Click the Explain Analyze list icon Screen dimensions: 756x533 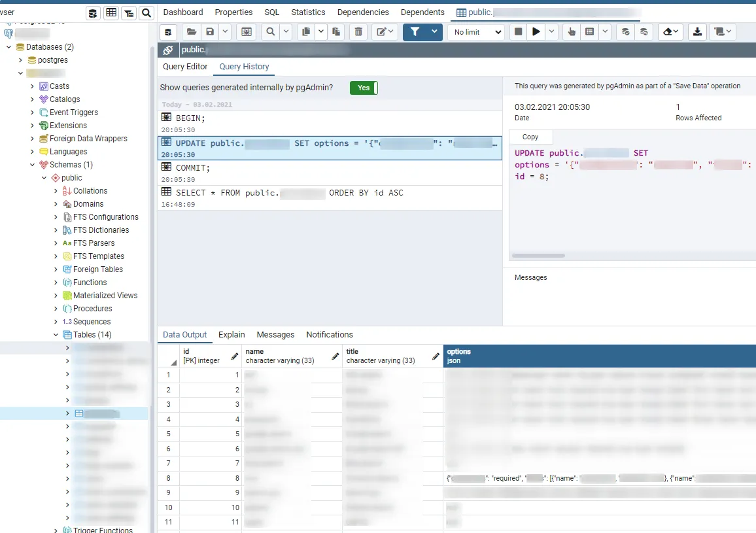[x=590, y=32]
